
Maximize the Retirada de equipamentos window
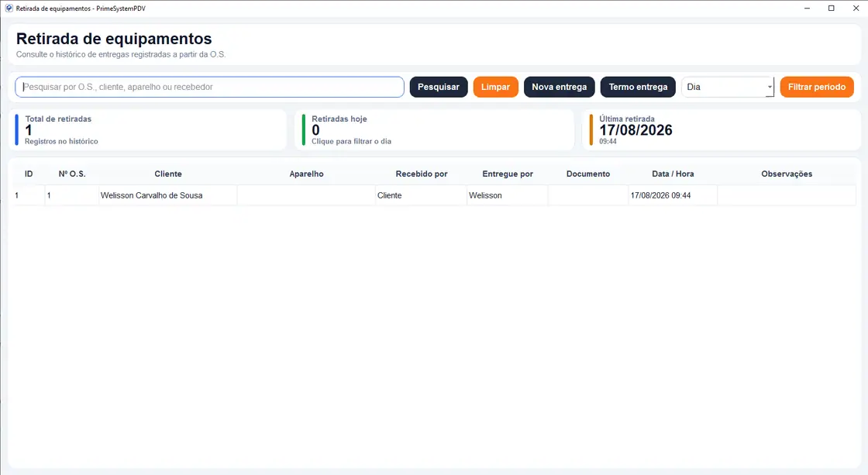pos(832,9)
